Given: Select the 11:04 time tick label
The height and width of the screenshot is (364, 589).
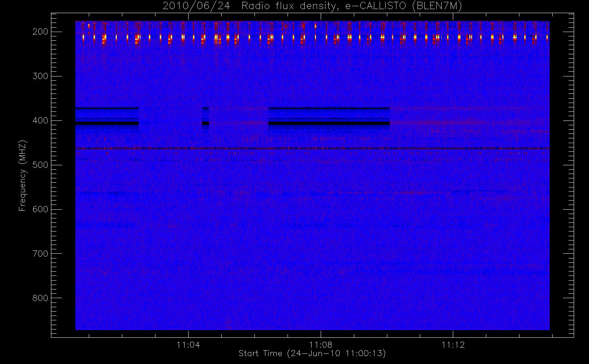Looking at the screenshot, I should [188, 345].
